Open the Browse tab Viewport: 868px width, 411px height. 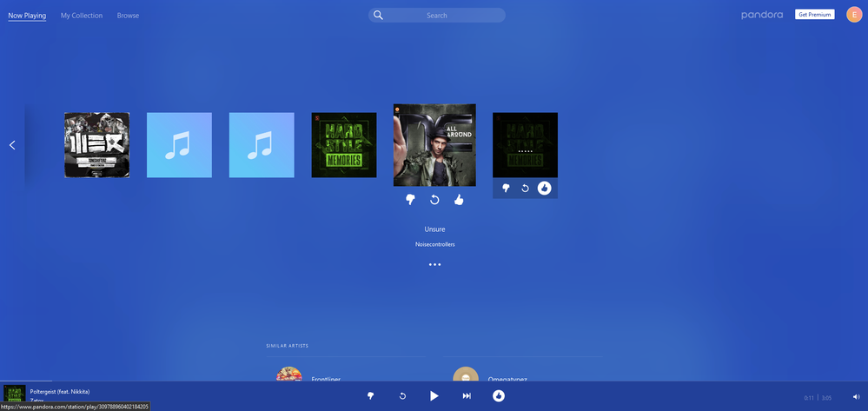click(128, 16)
